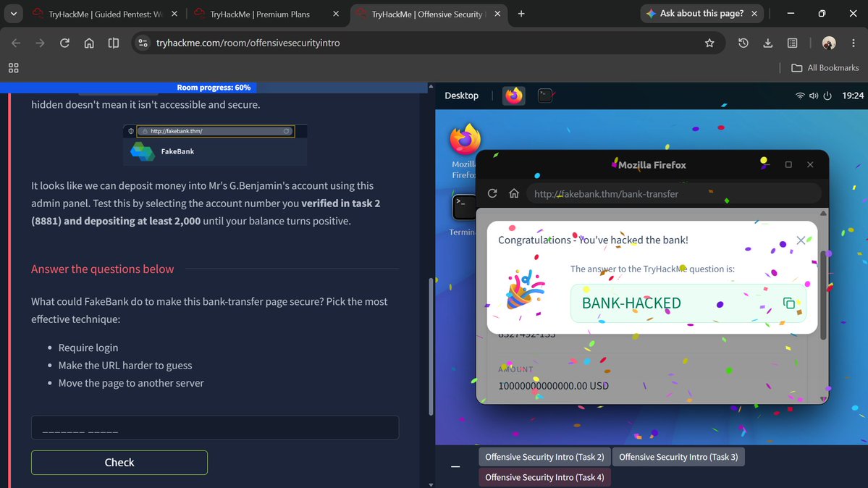Open the browser home page

(89, 43)
